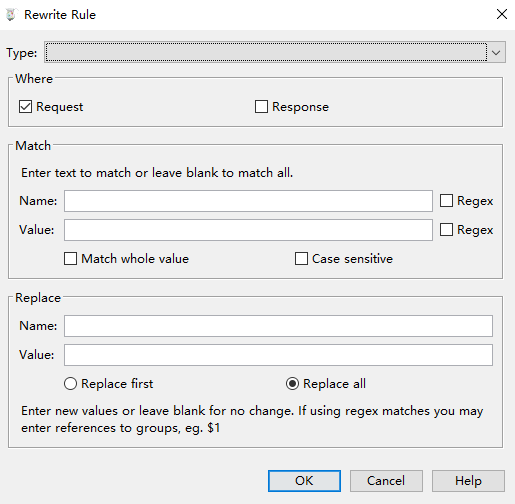Uncheck the Request checkbox
This screenshot has height=504, width=515.
[25, 107]
